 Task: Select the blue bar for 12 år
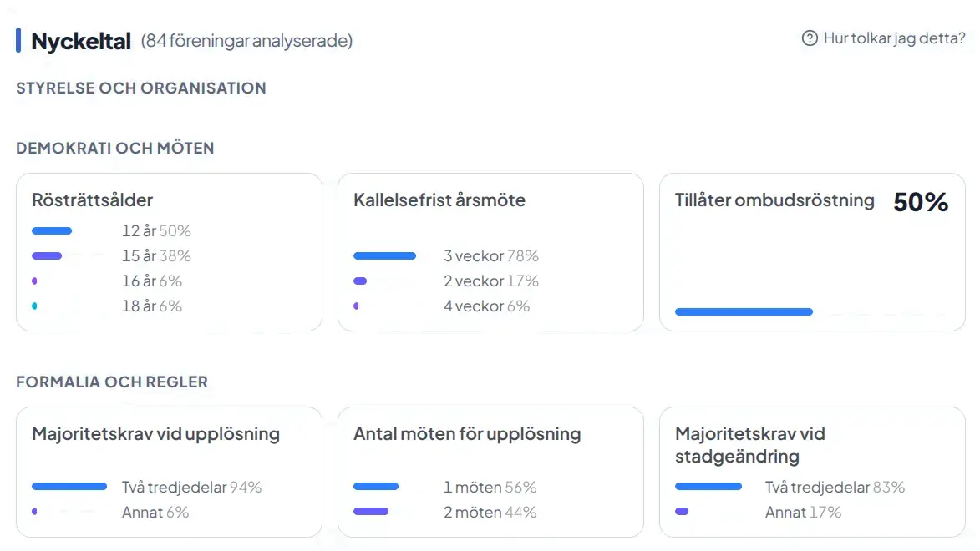click(52, 230)
